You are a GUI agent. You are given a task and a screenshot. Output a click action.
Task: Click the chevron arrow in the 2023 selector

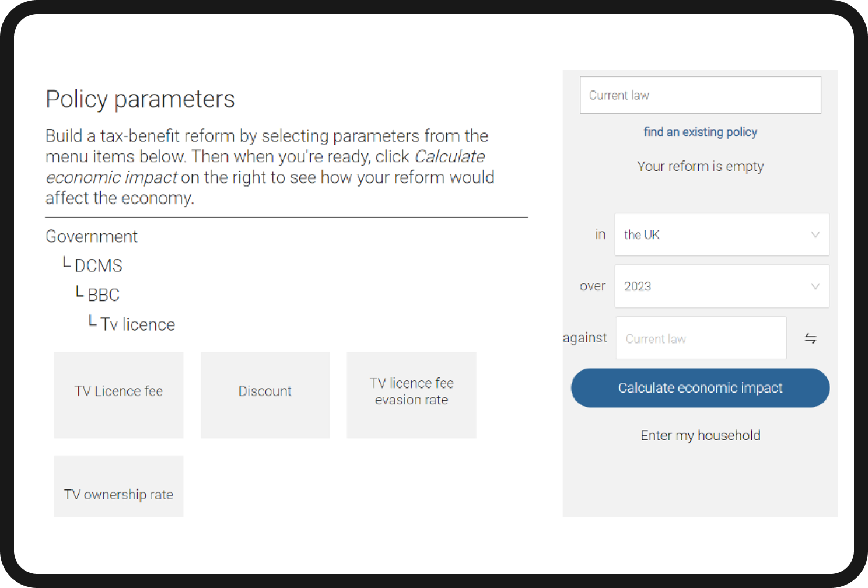[815, 286]
